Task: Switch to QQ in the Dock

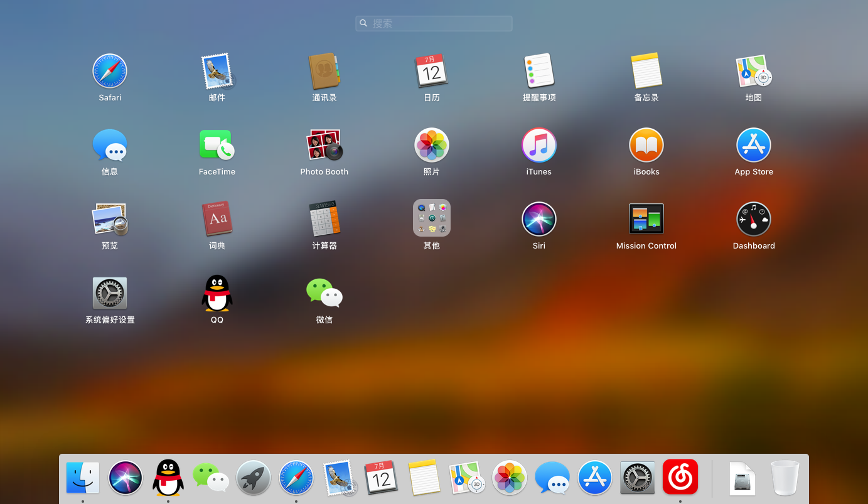Action: click(168, 478)
